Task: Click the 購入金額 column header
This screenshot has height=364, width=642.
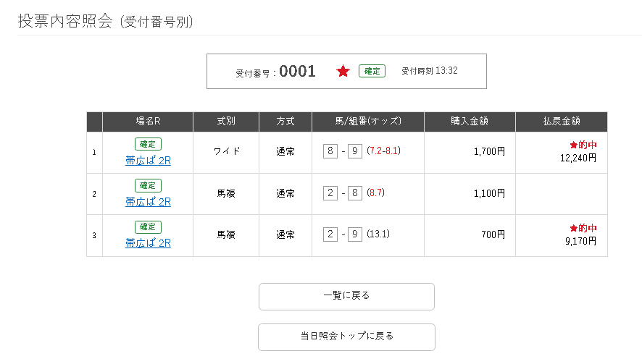Action: [x=470, y=122]
